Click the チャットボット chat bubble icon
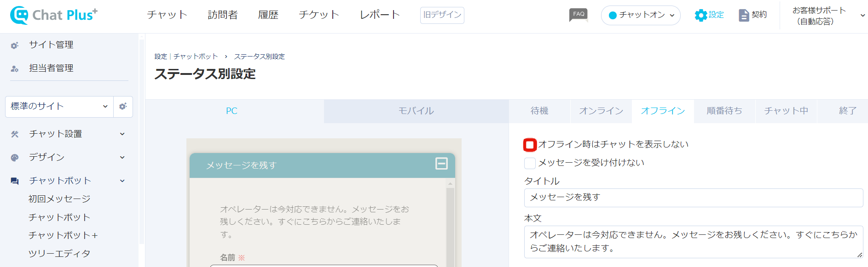Viewport: 868px width, 267px height. click(15, 181)
